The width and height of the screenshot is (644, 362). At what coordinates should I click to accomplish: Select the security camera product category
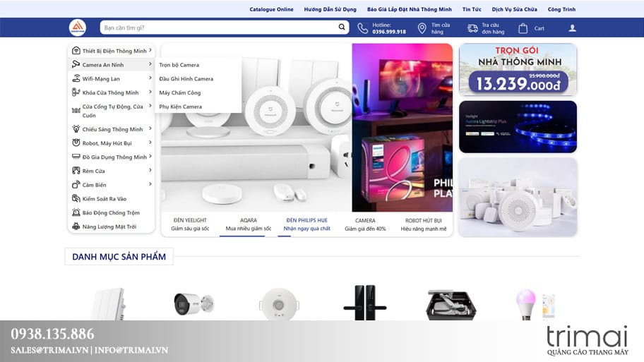point(193,304)
